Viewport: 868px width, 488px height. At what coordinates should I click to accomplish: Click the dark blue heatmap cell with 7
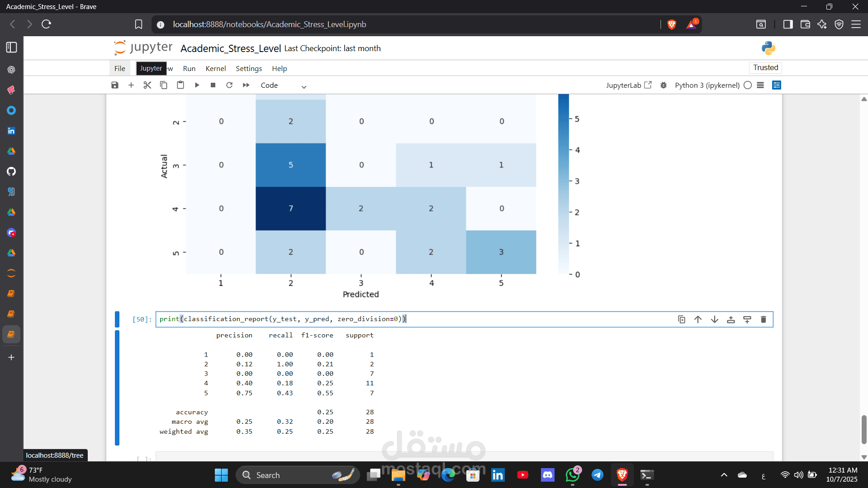point(291,208)
